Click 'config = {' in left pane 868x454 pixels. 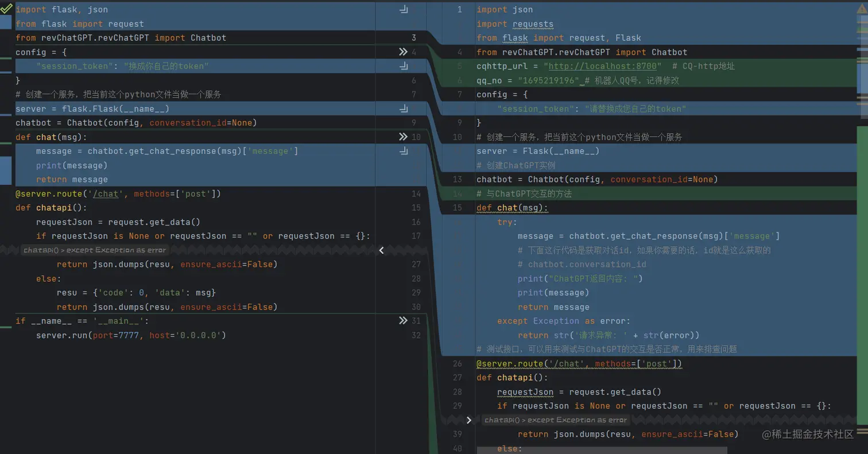[x=41, y=52]
